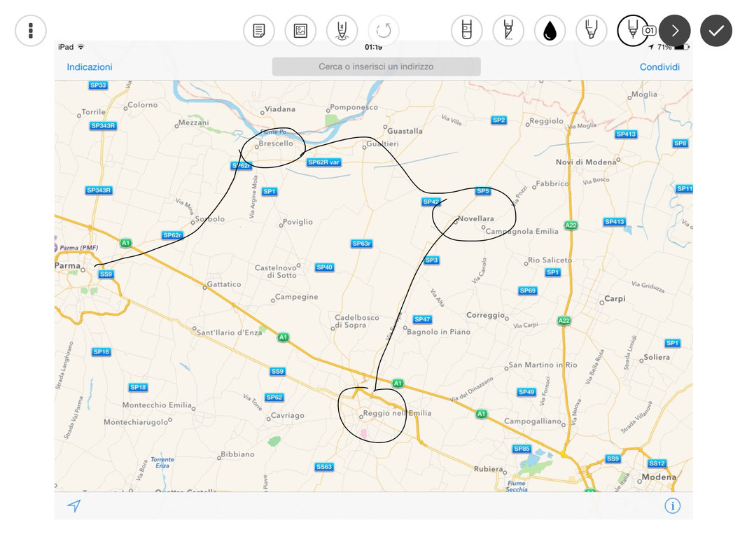Tap the Brescello town label
Screen dimensions: 747x560
point(276,143)
